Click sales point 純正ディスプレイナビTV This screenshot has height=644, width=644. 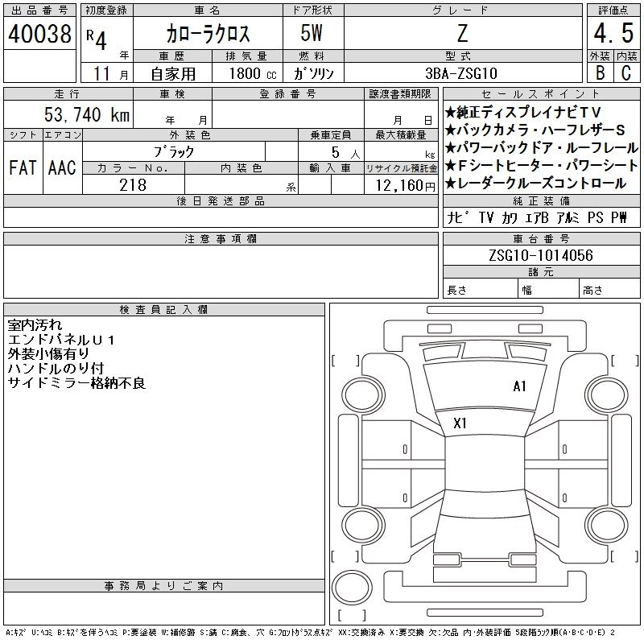coord(522,112)
